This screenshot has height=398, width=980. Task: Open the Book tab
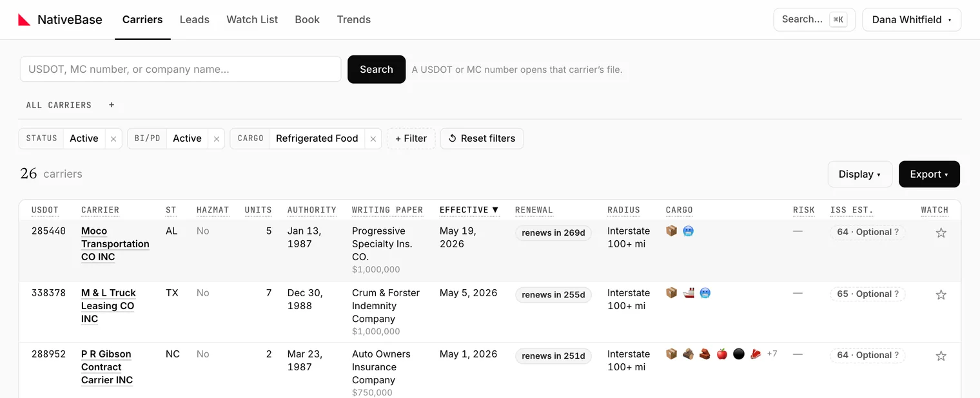pyautogui.click(x=307, y=20)
